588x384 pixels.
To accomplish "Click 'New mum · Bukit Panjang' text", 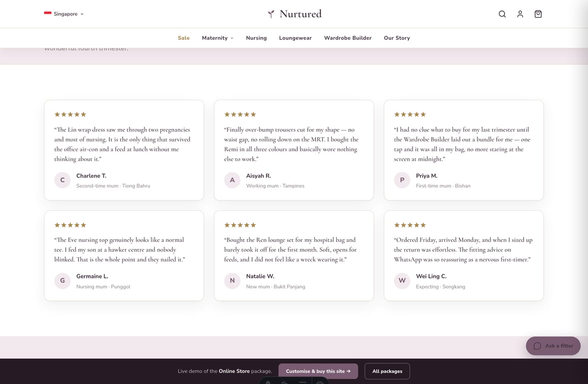I will pos(276,287).
